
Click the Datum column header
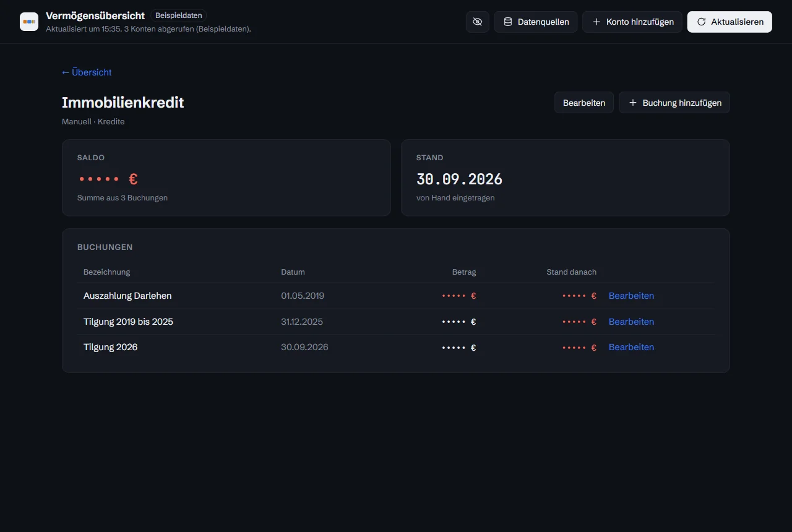[x=293, y=272]
